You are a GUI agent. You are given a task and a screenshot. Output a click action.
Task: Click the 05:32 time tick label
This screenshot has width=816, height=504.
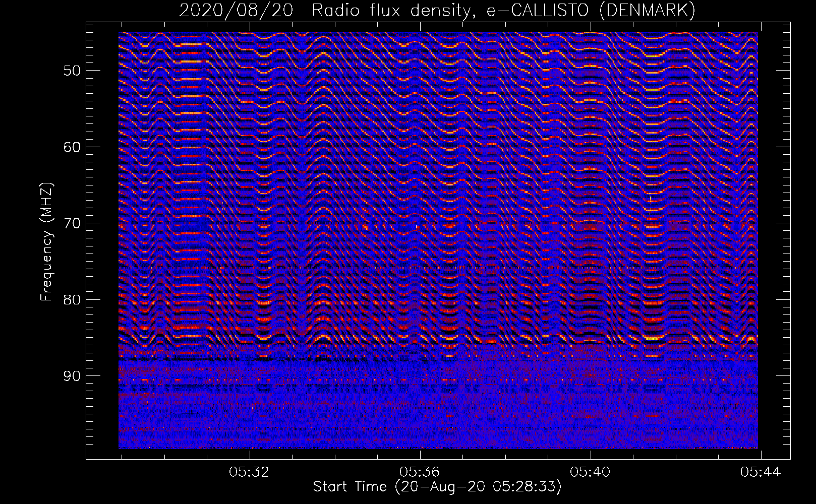click(249, 472)
